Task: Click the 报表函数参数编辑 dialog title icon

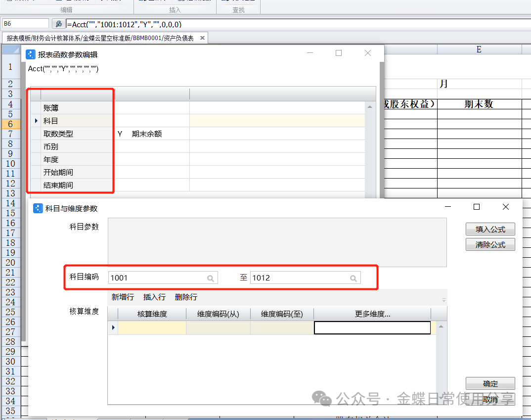Action: click(x=31, y=54)
